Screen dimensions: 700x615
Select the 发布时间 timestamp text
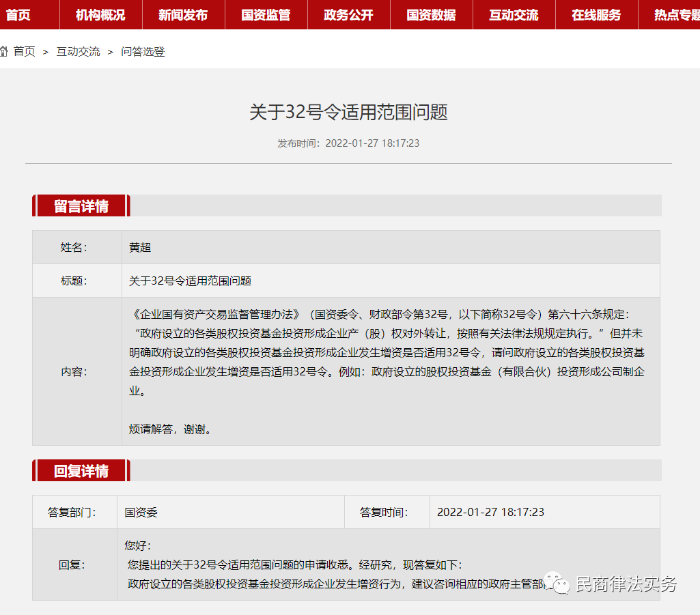point(350,144)
